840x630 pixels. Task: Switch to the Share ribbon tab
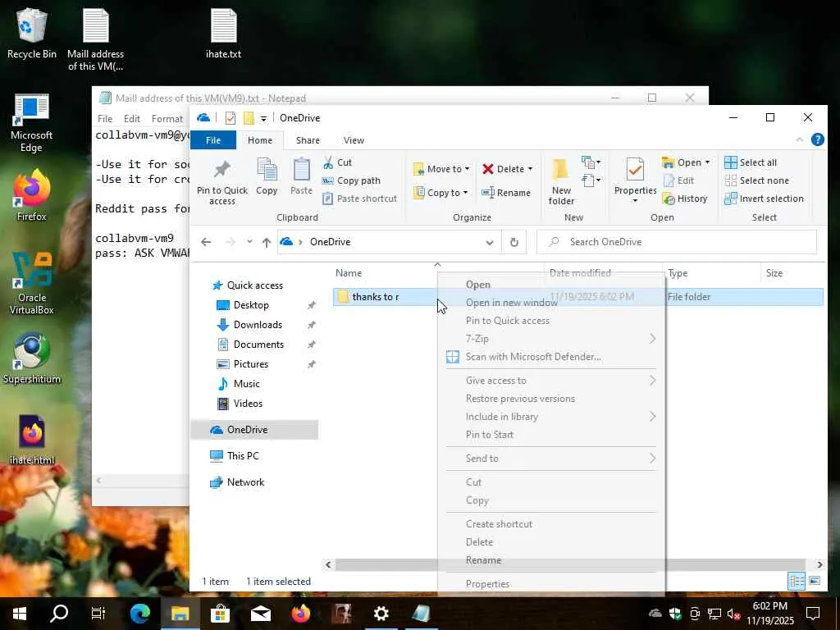pyautogui.click(x=308, y=139)
